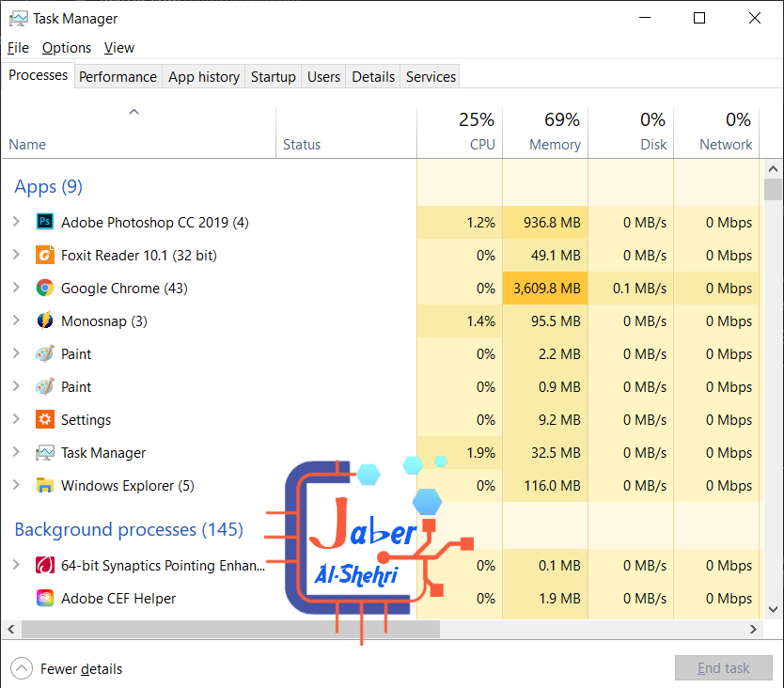This screenshot has width=784, height=688.
Task: Switch to the App history tab
Action: (203, 76)
